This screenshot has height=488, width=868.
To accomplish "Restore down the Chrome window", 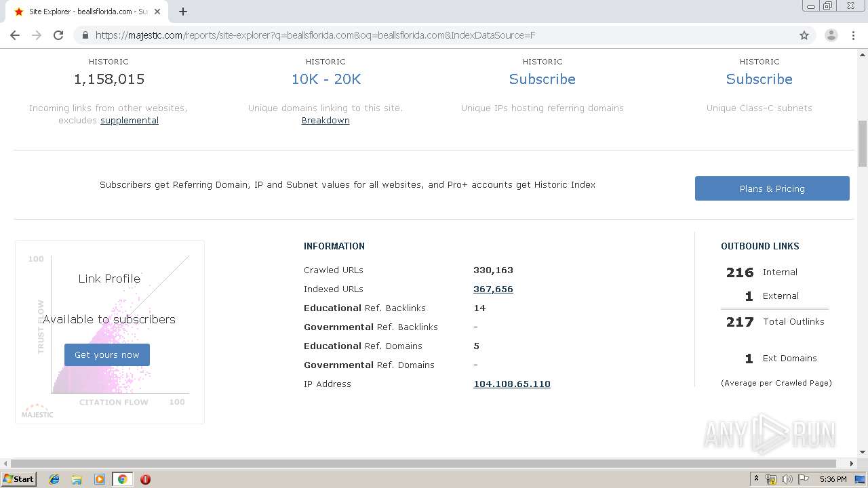I will pos(827,6).
